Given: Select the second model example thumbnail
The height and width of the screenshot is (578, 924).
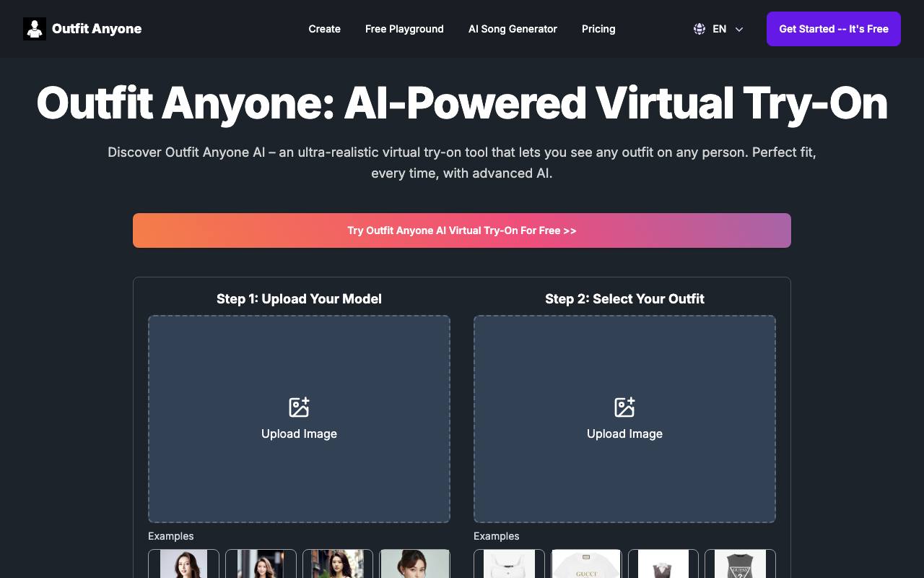Looking at the screenshot, I should click(x=261, y=564).
